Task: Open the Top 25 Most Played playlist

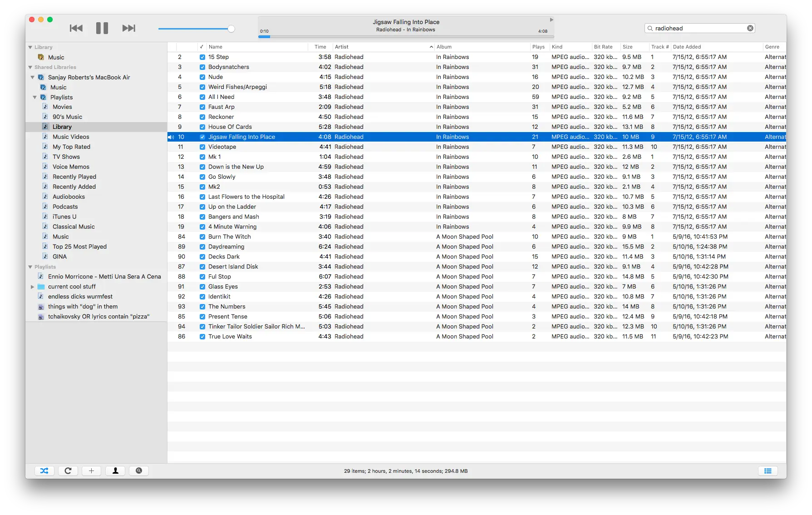Action: point(79,246)
